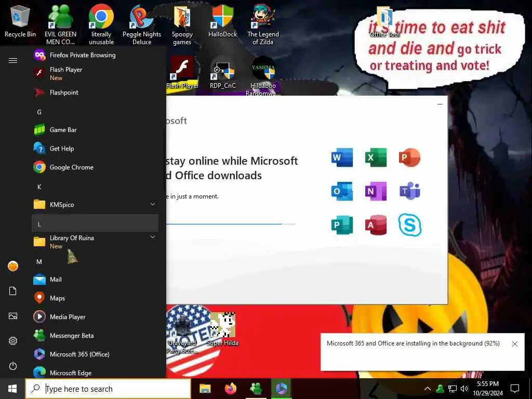Select the letter L section header
The width and height of the screenshot is (532, 399).
[x=95, y=223]
